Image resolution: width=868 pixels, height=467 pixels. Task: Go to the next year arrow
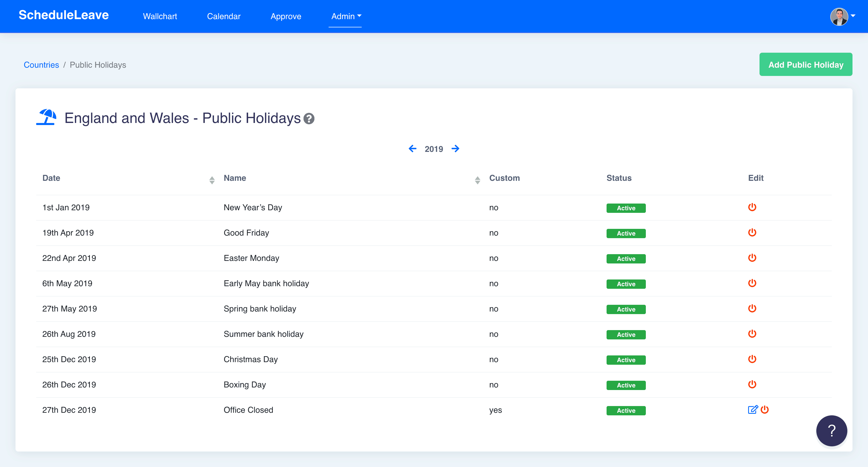(x=455, y=149)
